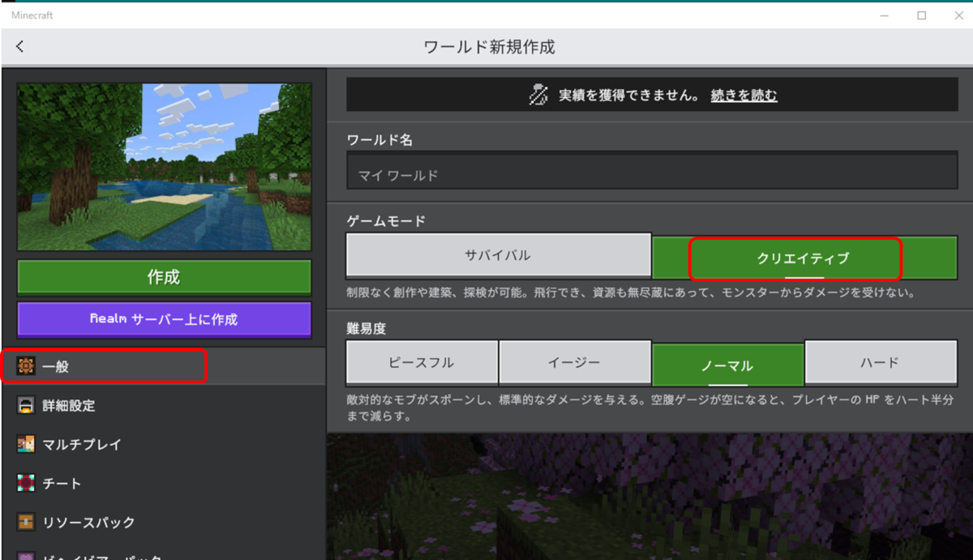This screenshot has width=973, height=560.
Task: Click the world preview thumbnail
Action: point(164,167)
